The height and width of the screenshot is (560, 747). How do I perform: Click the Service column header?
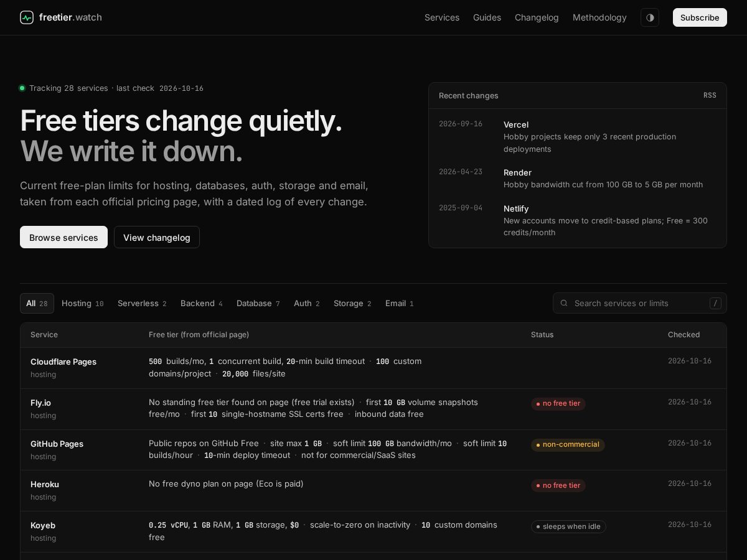click(44, 335)
